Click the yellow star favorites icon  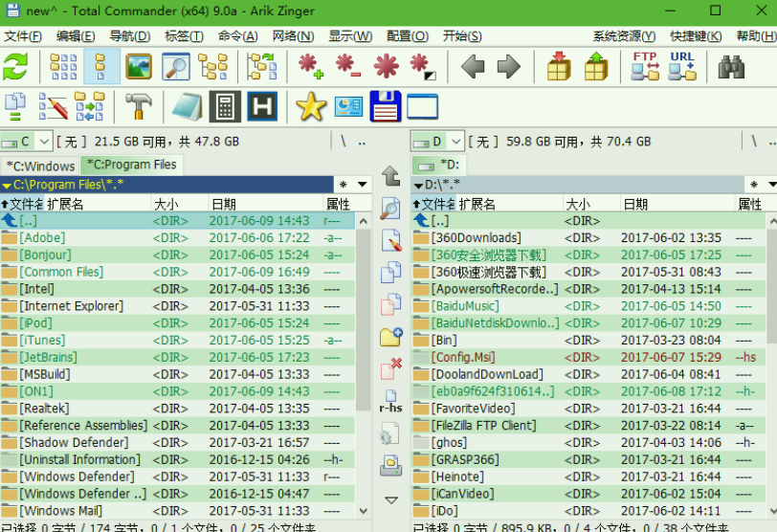click(311, 106)
